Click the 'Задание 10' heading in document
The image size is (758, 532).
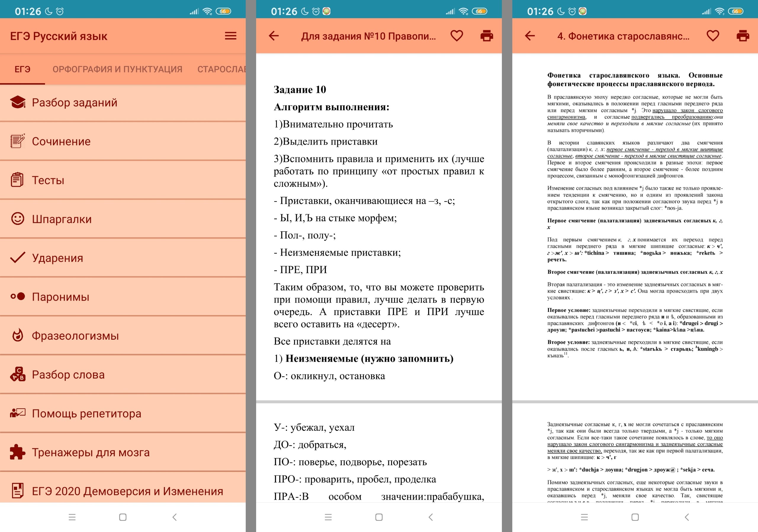[x=300, y=89]
